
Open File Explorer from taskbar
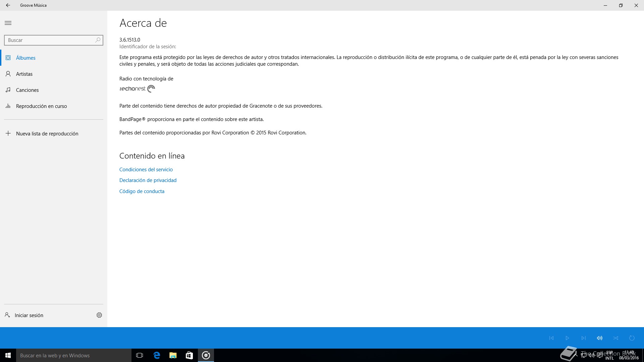point(173,355)
